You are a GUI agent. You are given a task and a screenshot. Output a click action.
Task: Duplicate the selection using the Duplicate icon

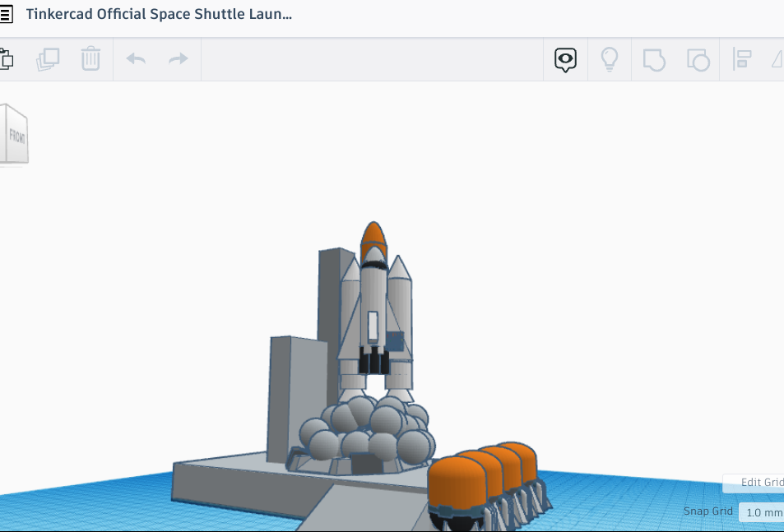[47, 59]
